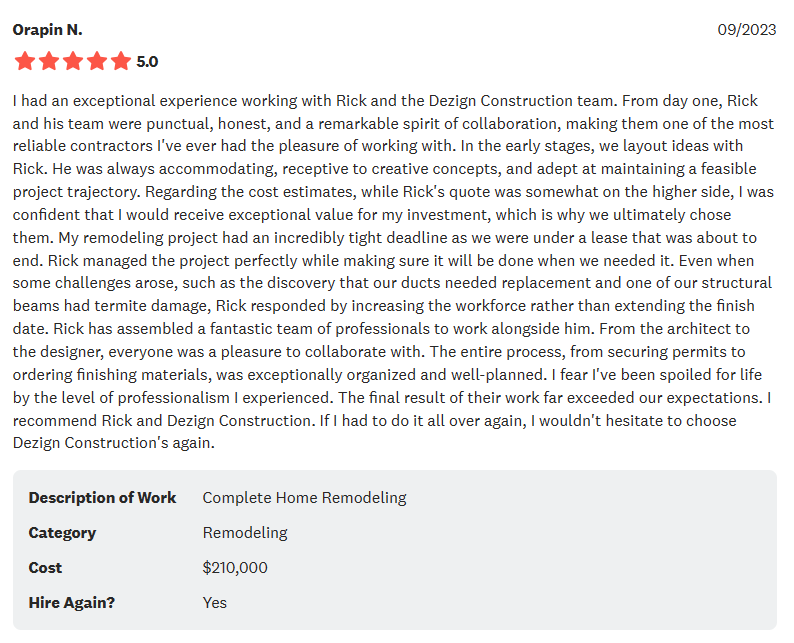
Task: Click the first rating star
Action: coord(24,61)
